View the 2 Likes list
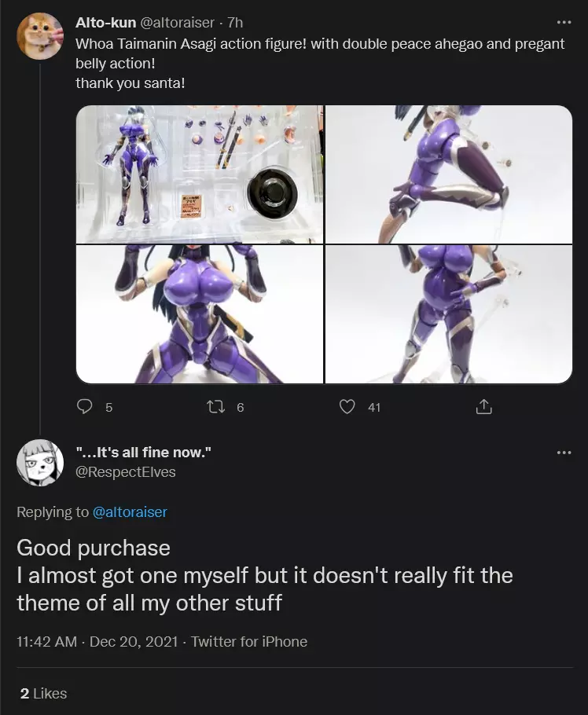 pos(44,694)
